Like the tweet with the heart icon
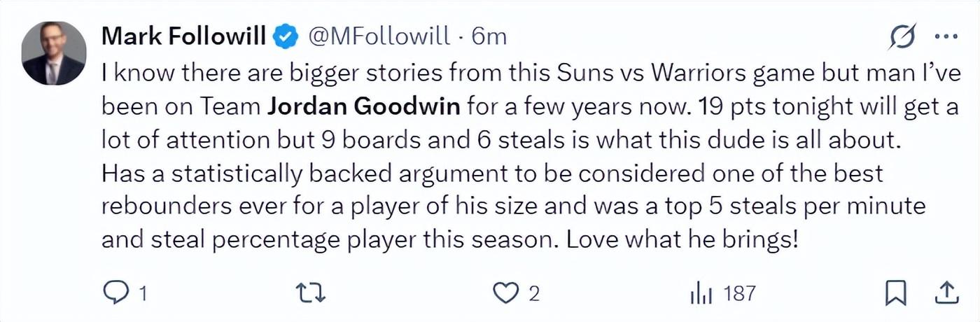 click(504, 293)
